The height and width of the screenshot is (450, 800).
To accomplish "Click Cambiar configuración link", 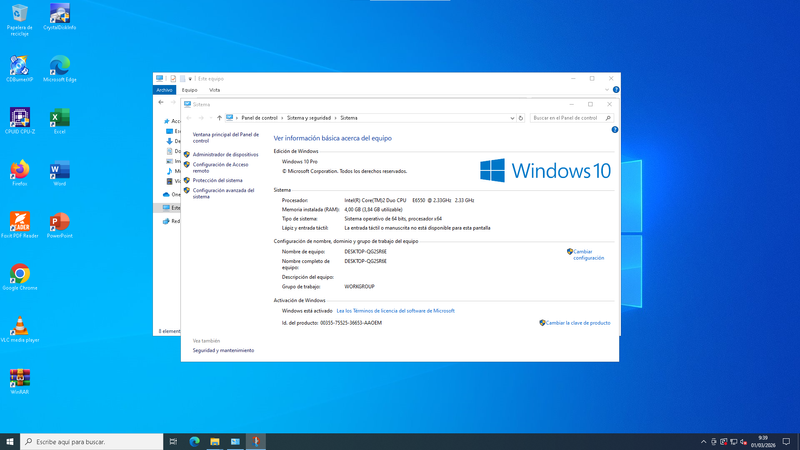I will click(588, 255).
